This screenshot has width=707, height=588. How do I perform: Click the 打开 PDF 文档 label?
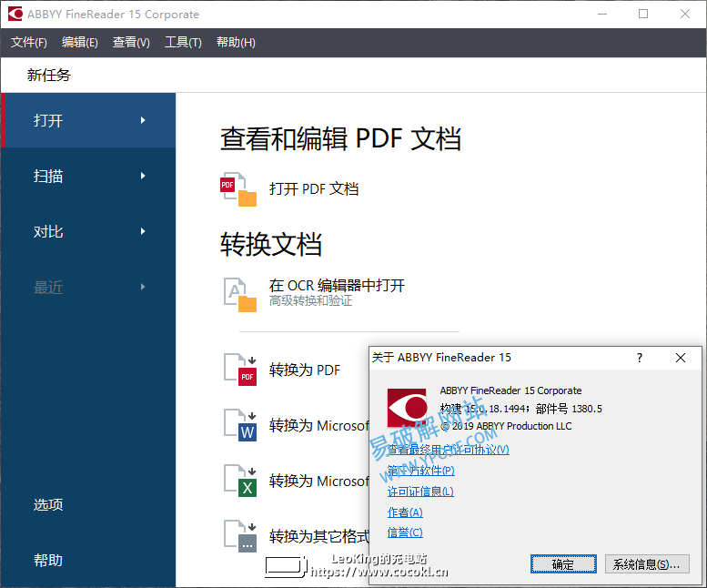(314, 189)
